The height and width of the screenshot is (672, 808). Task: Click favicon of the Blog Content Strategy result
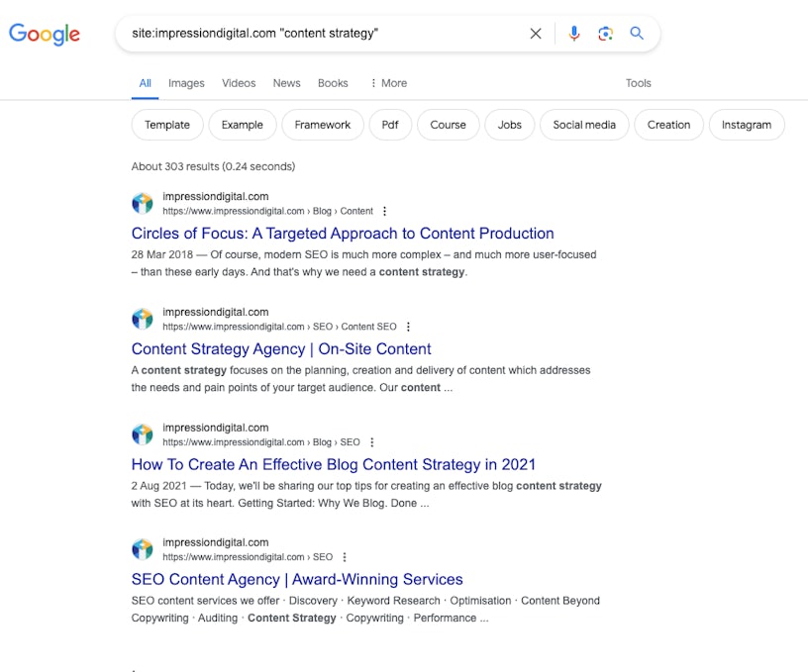[143, 434]
